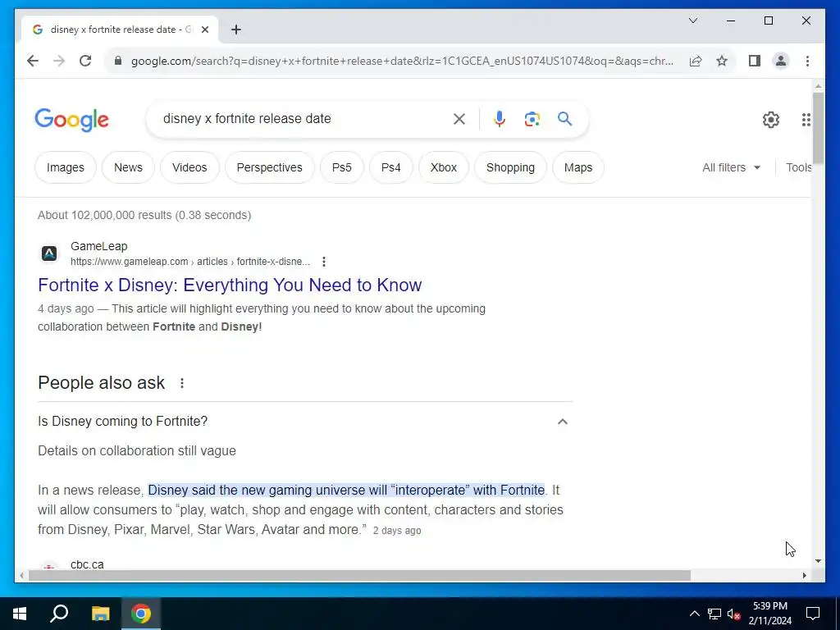Open the cbc.ca source link
The width and height of the screenshot is (840, 630).
pyautogui.click(x=87, y=564)
